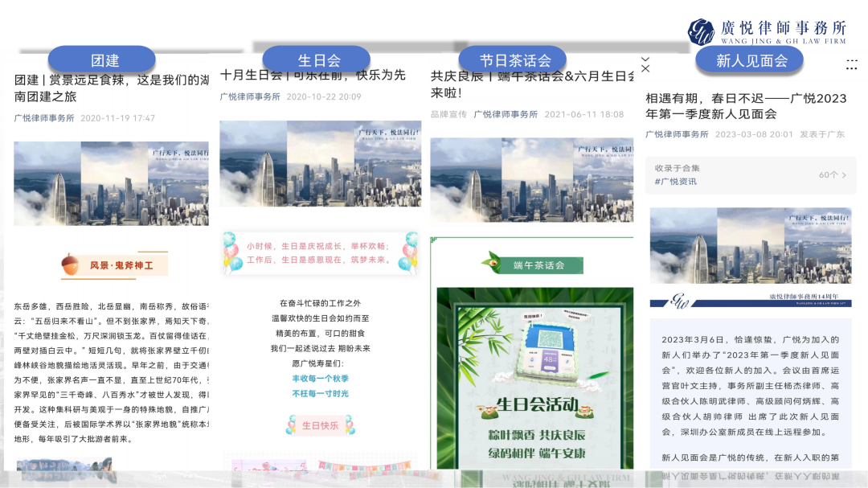Viewport: 868px width, 488px height.
Task: Select the 团建 category label
Action: [x=103, y=59]
